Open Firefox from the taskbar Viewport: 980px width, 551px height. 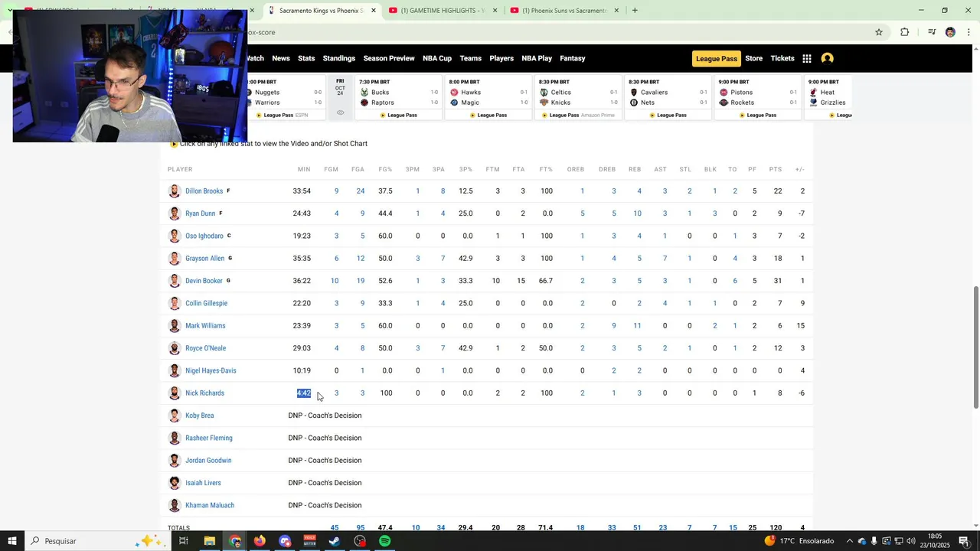tap(260, 541)
